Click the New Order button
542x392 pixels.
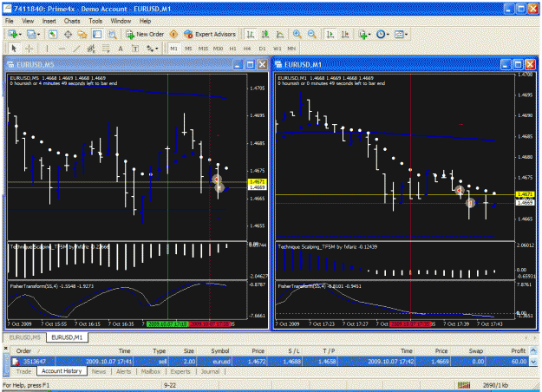(145, 34)
